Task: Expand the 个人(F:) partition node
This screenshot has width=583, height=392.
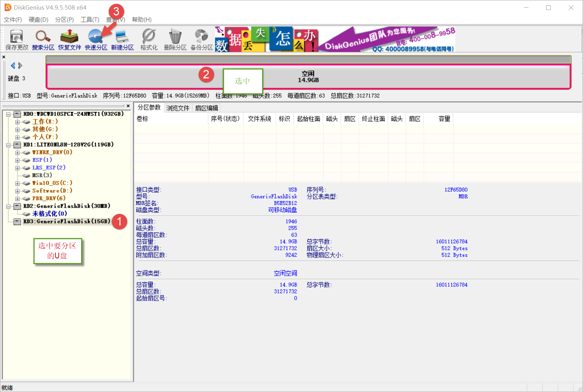Action: [x=17, y=137]
